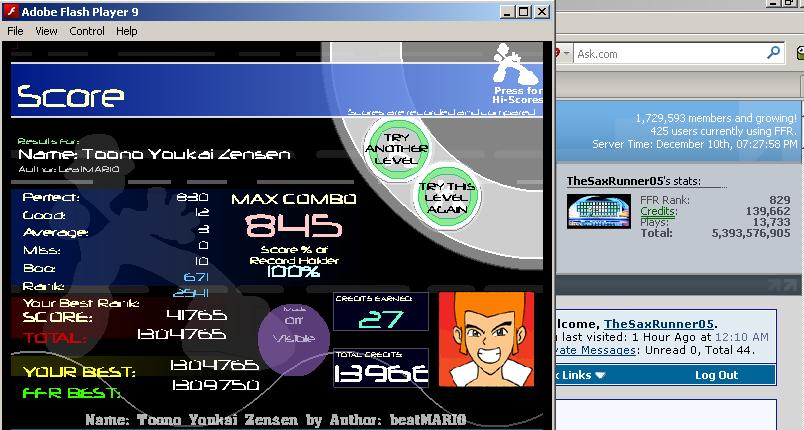Open search engine dropdown beside Ask.com field
The width and height of the screenshot is (804, 430).
pos(565,53)
